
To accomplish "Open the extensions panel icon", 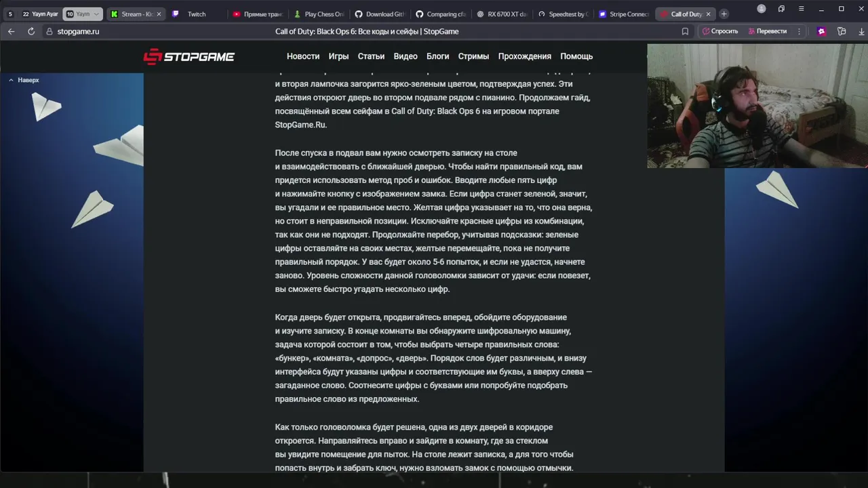I will 842,31.
